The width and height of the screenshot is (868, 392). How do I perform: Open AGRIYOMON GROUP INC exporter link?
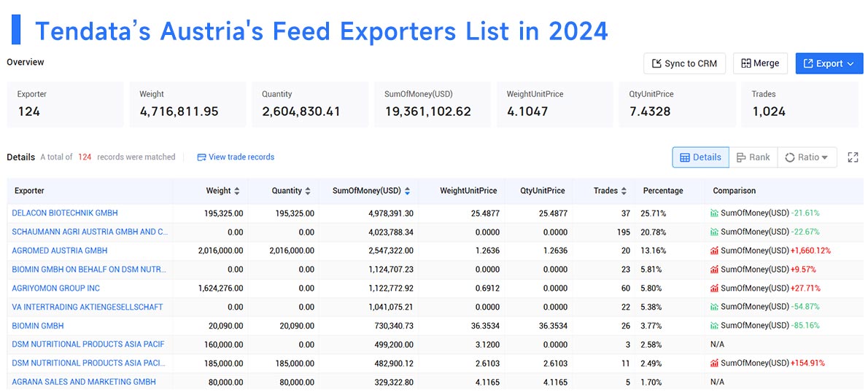point(56,288)
